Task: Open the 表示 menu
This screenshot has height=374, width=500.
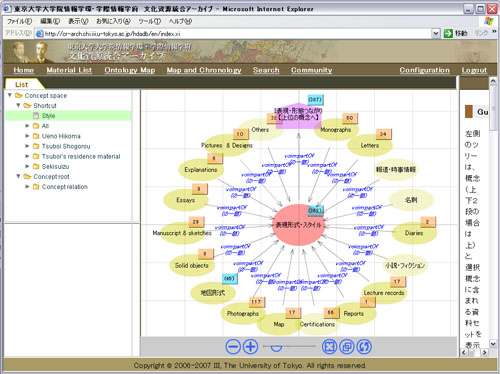Action: [78, 21]
